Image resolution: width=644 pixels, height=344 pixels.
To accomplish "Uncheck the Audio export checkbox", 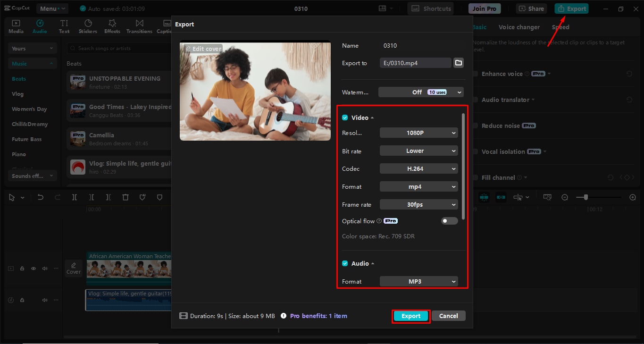I will (x=345, y=263).
